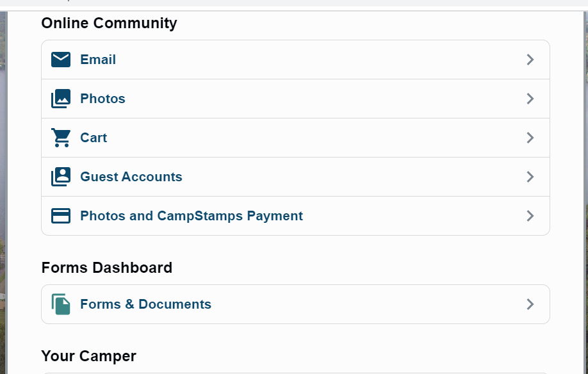Click the Email envelope icon

click(61, 60)
